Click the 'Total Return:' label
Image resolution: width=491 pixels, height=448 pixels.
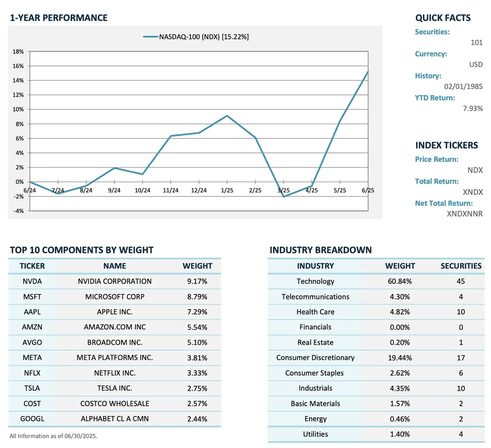[437, 181]
